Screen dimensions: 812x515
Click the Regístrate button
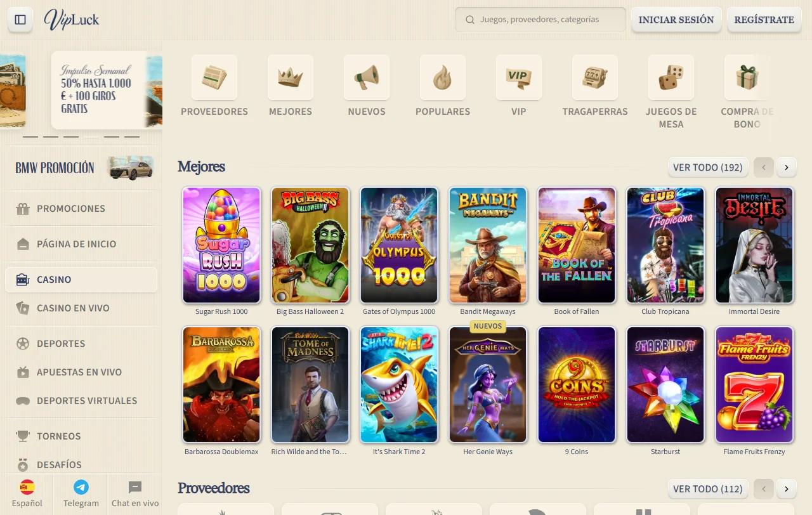(764, 20)
